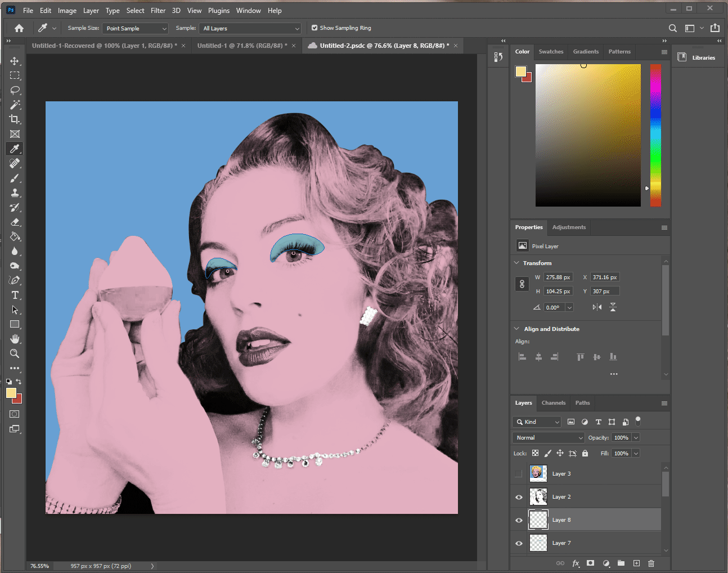Hide Layer 2 with eye icon
The height and width of the screenshot is (573, 728).
tap(519, 497)
